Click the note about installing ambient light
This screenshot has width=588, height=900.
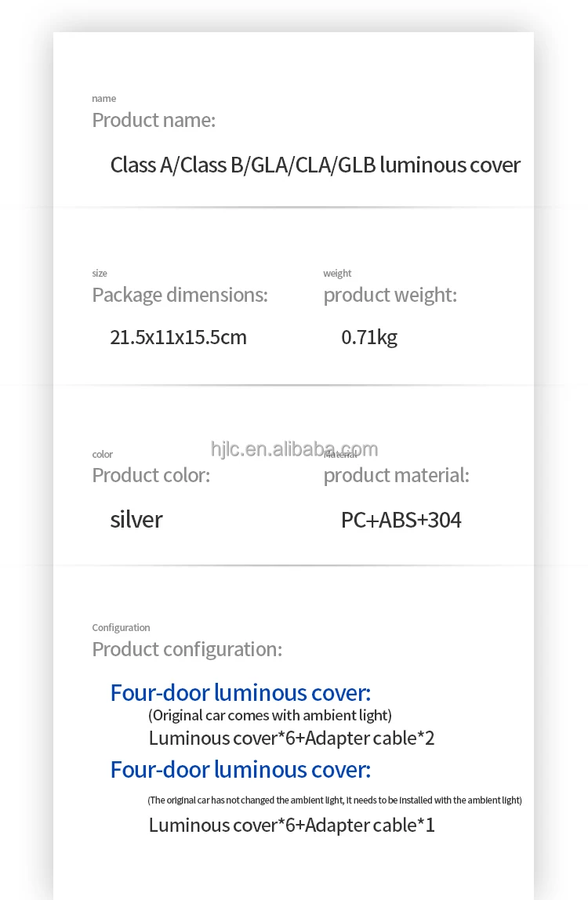tap(334, 800)
